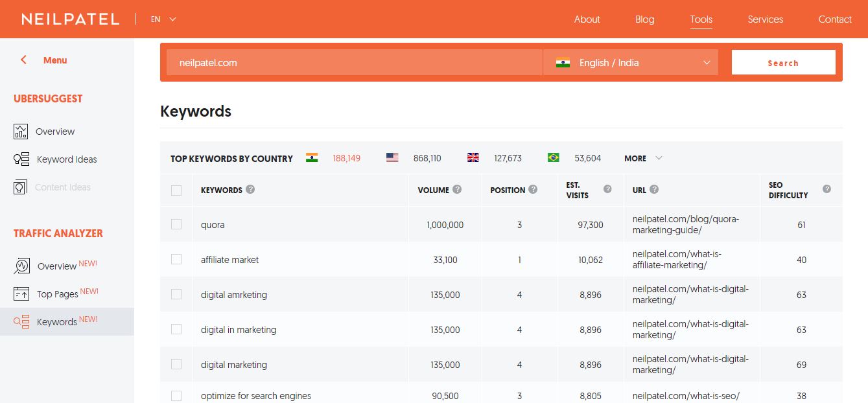Screen dimensions: 868x403
Task: Toggle the select-all checkbox in table header
Action: coord(176,190)
